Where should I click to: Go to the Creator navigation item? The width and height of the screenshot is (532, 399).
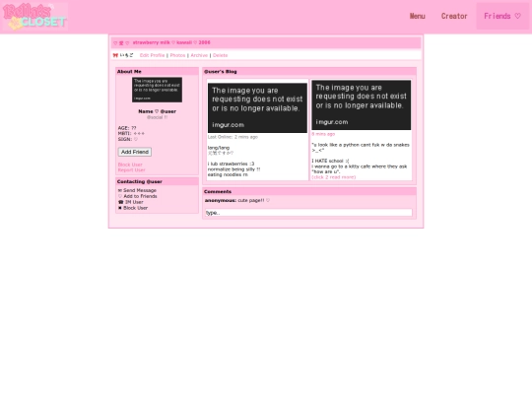pos(454,16)
